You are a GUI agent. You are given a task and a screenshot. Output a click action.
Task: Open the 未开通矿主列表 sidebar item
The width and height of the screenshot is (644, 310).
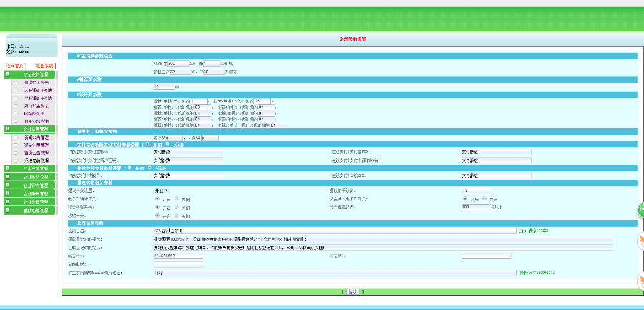pos(38,90)
